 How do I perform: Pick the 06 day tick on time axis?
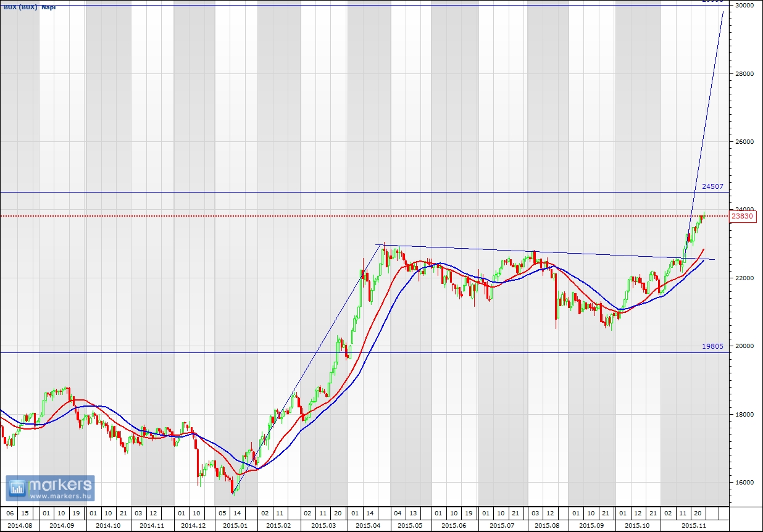(x=9, y=513)
